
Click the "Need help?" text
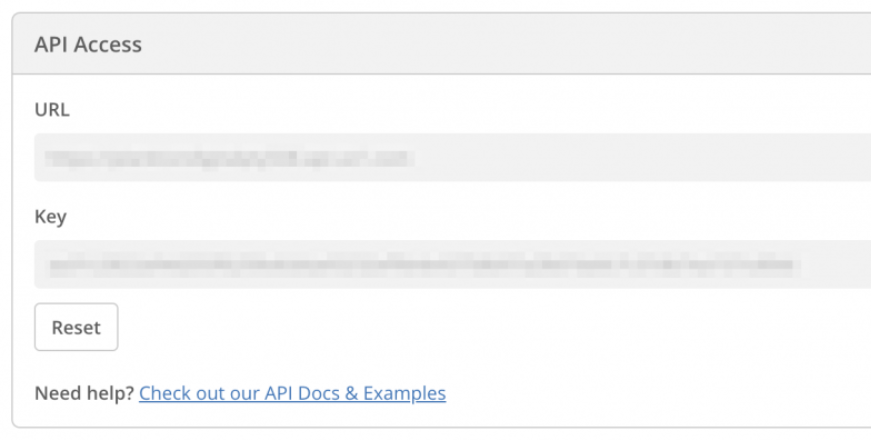(x=84, y=393)
